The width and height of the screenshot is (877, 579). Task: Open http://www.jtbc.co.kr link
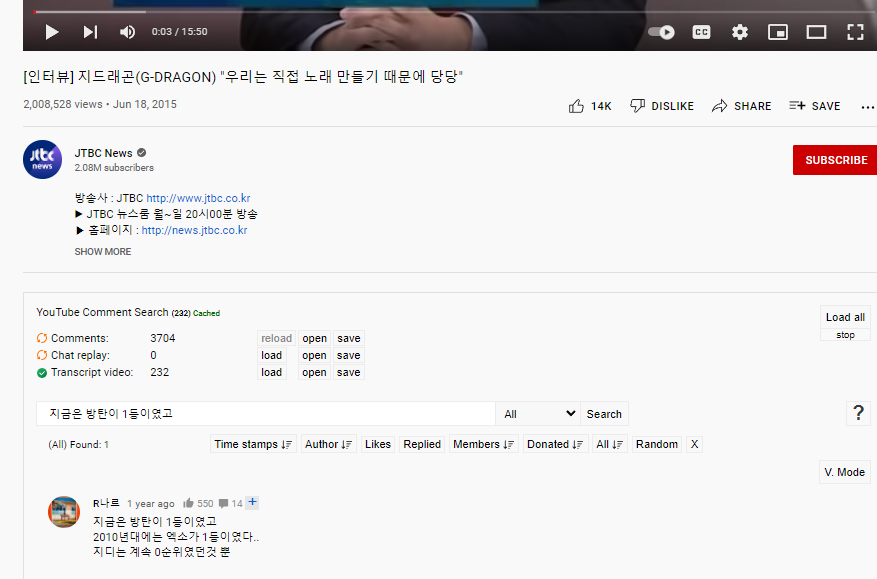point(198,198)
